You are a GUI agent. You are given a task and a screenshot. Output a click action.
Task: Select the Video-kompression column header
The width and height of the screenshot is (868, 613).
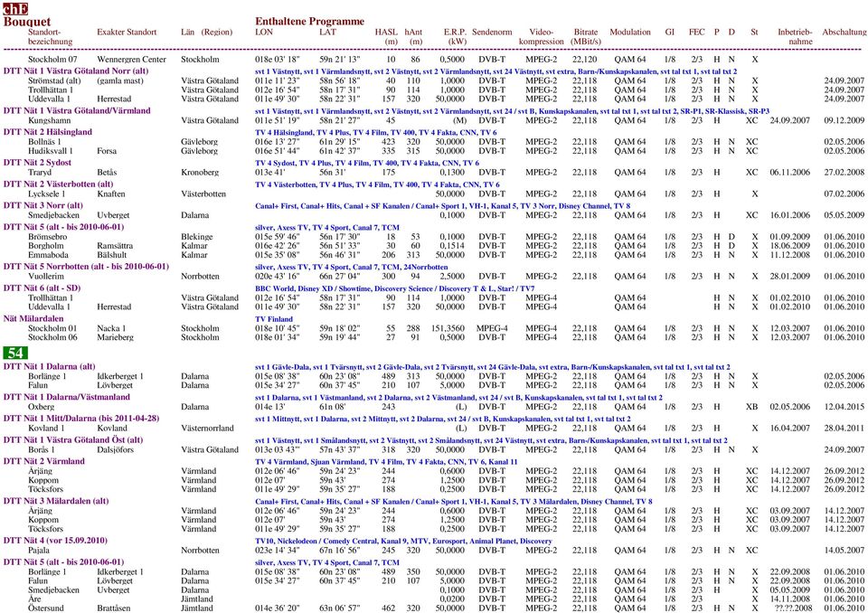[x=542, y=36]
